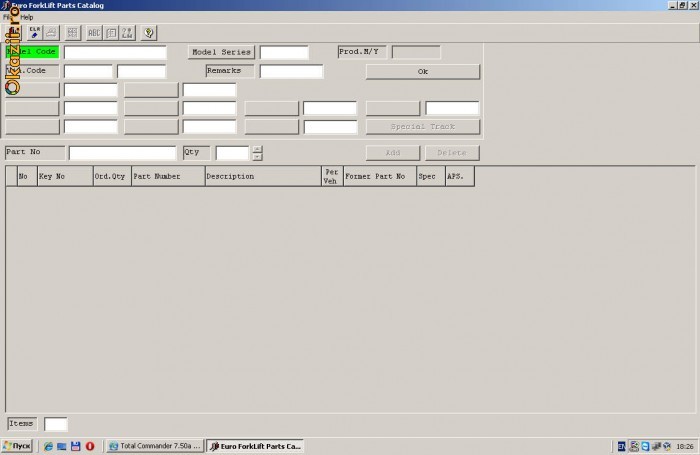Image resolution: width=700 pixels, height=455 pixels.
Task: Open the Пуск Start menu button
Action: [17, 446]
